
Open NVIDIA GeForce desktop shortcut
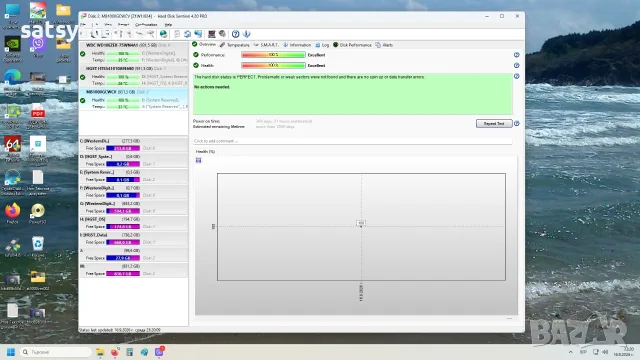12,49
